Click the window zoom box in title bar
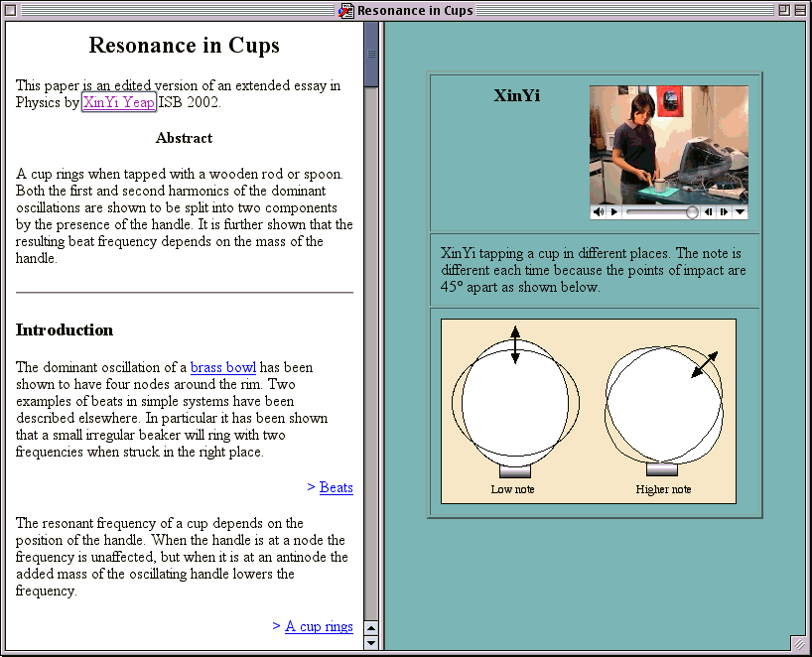 (784, 10)
